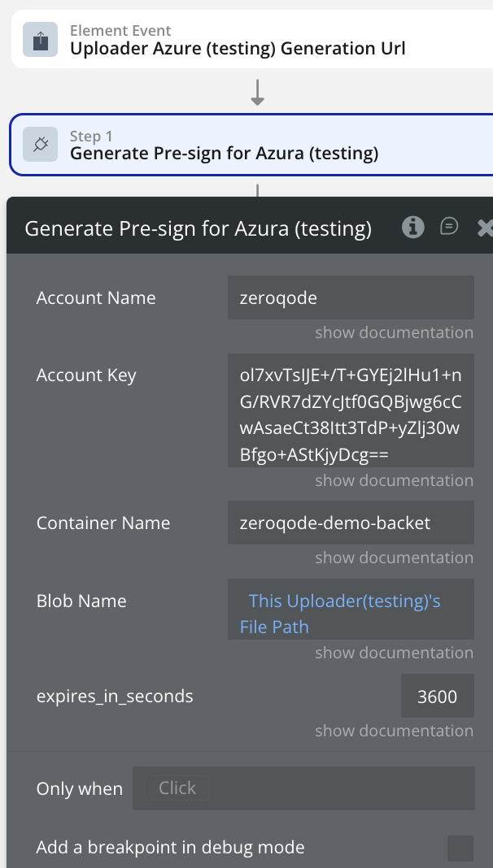
Task: Show documentation for Account Key
Action: click(394, 480)
